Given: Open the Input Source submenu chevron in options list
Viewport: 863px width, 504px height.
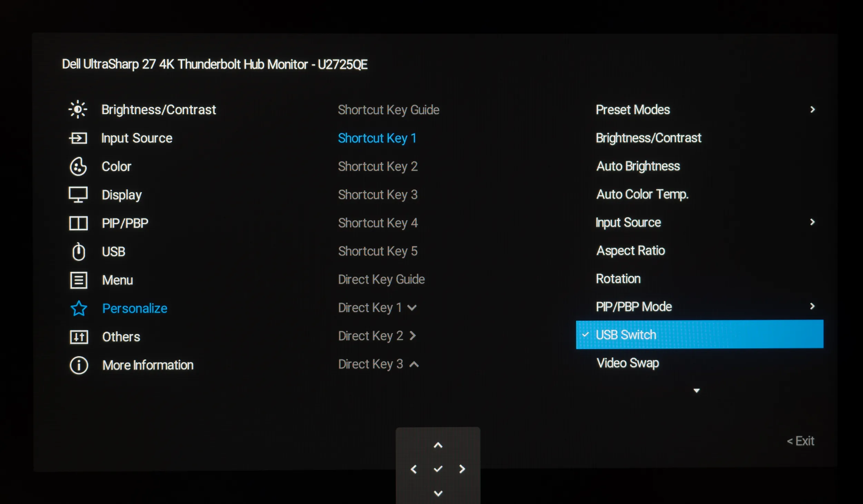Looking at the screenshot, I should 812,222.
